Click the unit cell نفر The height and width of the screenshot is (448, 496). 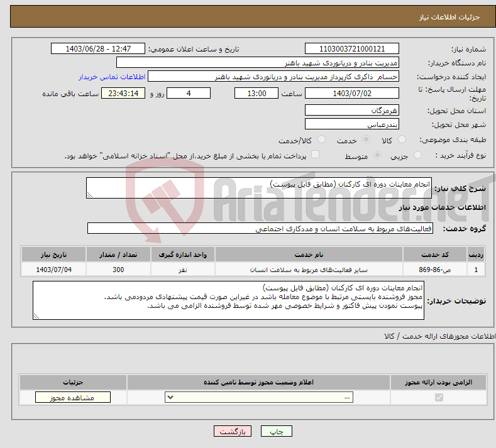tap(182, 270)
